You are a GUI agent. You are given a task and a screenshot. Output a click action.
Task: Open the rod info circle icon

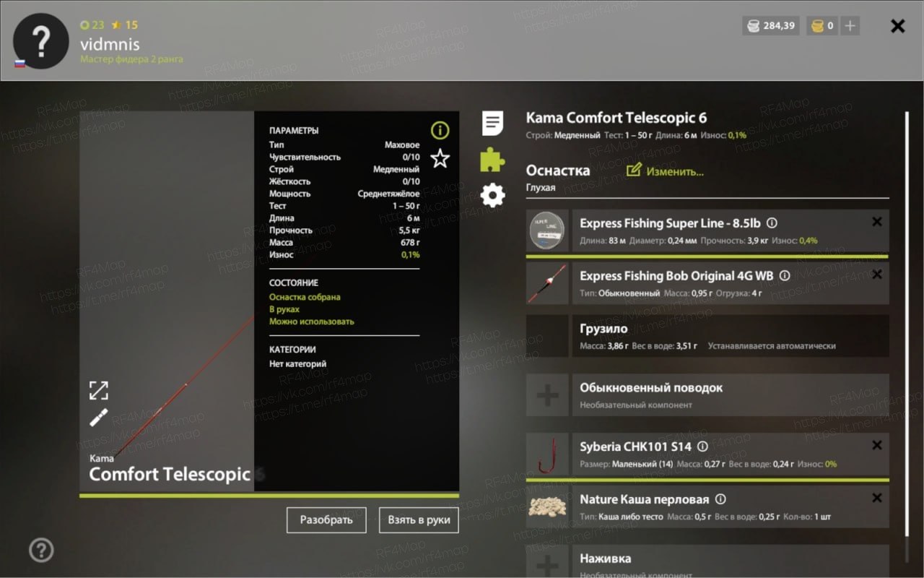pyautogui.click(x=440, y=131)
